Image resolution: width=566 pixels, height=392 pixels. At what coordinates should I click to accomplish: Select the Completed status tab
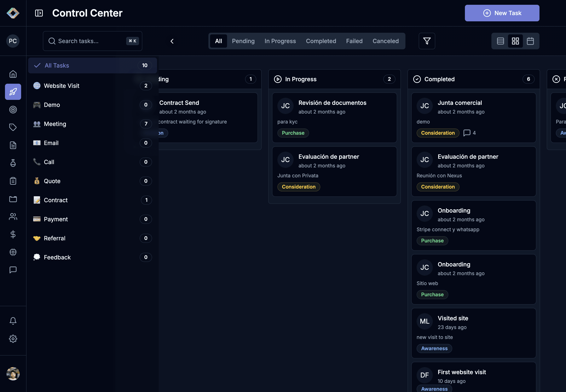(x=321, y=41)
